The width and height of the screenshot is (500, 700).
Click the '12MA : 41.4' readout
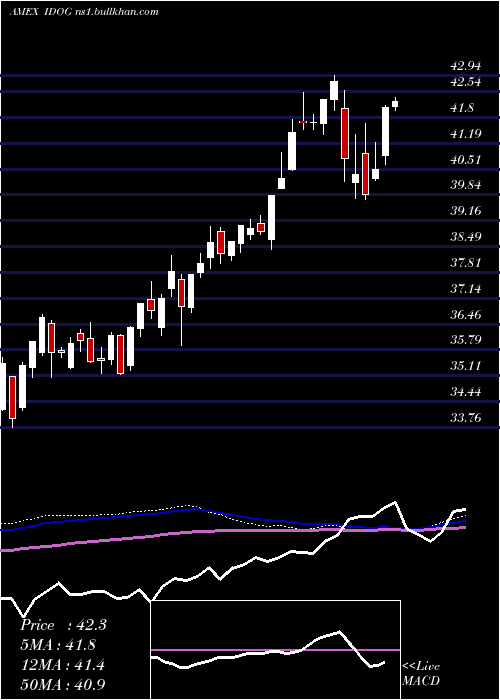coord(62,665)
